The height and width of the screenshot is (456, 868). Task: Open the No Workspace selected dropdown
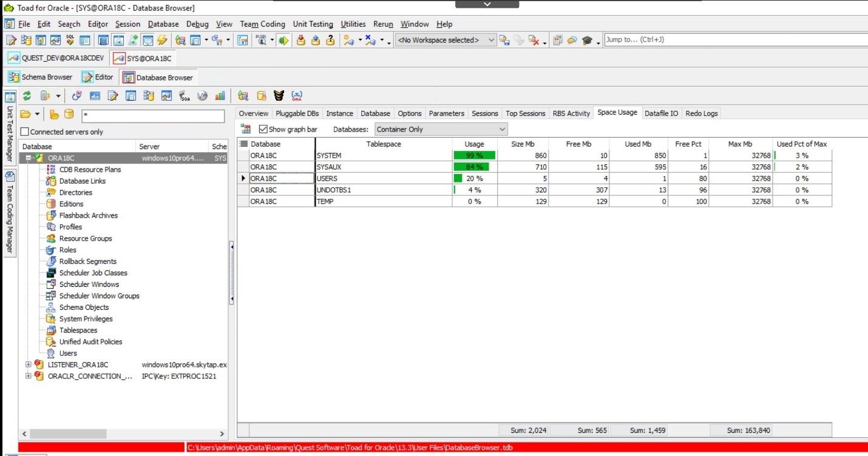446,40
